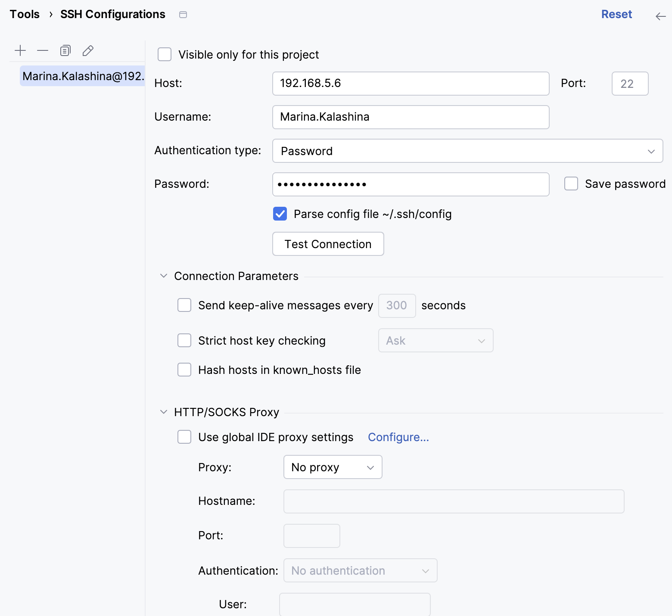The image size is (672, 616).
Task: Click Test Connection
Action: 328,244
